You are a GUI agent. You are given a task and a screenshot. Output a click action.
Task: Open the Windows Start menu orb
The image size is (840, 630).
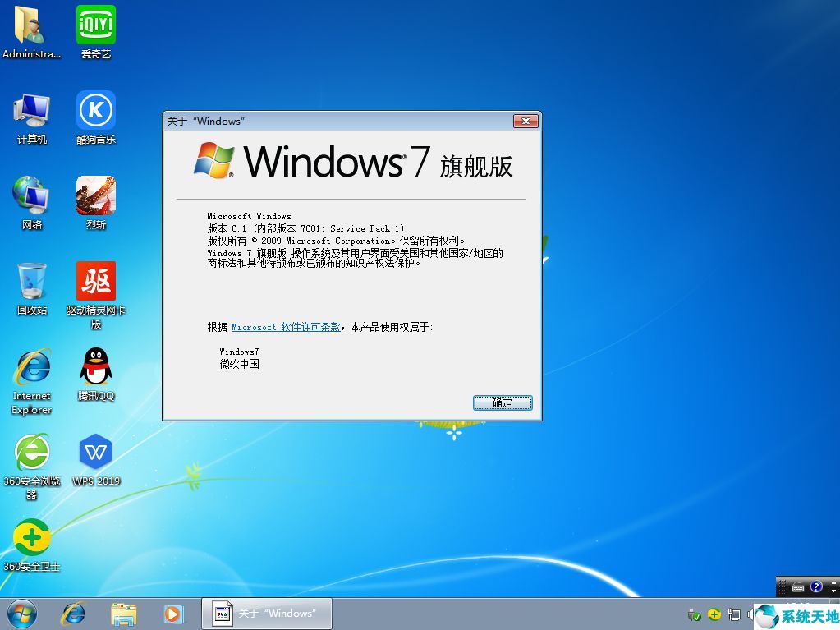click(22, 614)
